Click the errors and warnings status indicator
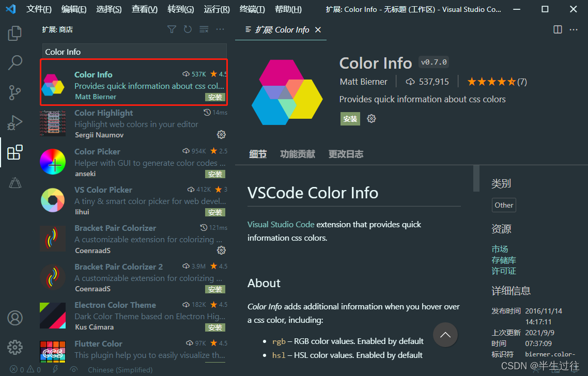 click(x=25, y=370)
